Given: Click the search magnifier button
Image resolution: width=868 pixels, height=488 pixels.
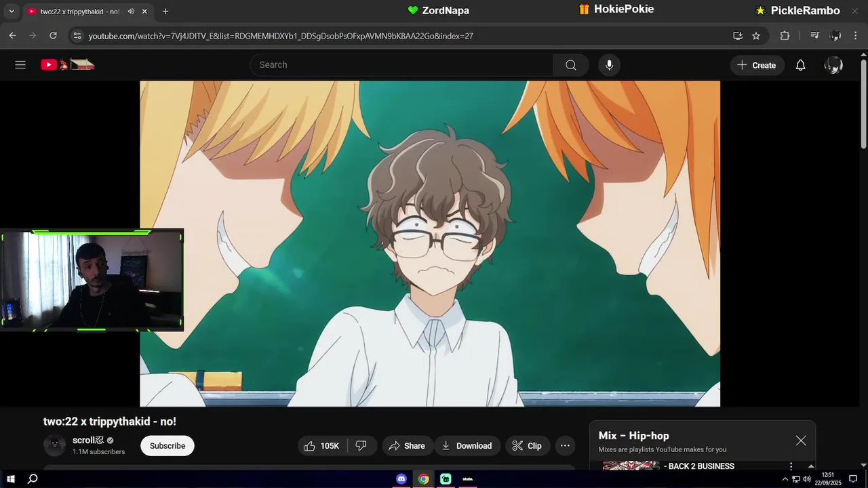Looking at the screenshot, I should coord(571,65).
